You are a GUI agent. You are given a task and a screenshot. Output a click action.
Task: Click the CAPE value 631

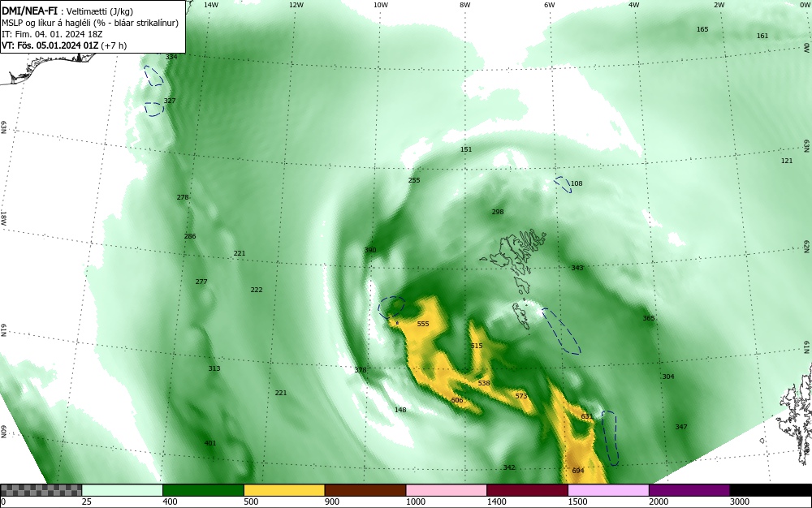point(587,416)
